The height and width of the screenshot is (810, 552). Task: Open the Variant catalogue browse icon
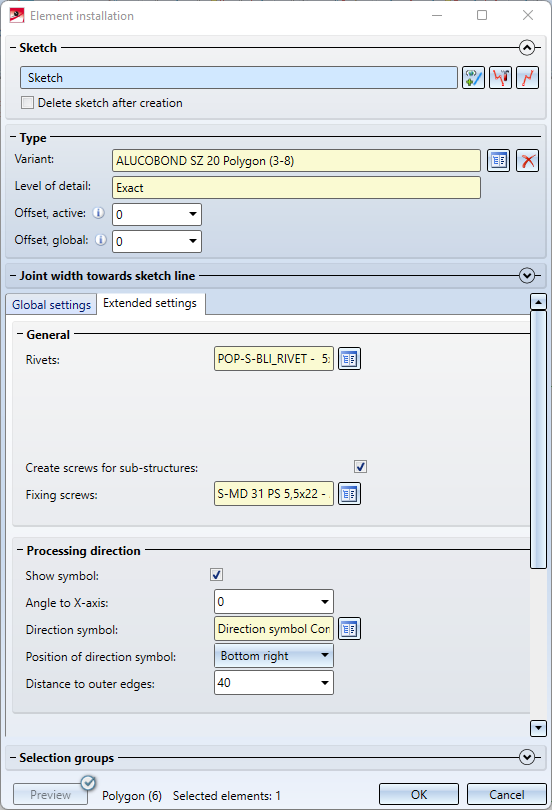(498, 161)
